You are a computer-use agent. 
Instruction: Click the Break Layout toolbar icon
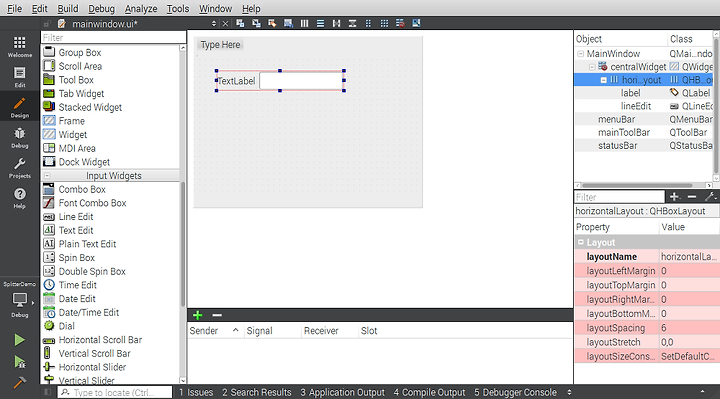[400, 23]
